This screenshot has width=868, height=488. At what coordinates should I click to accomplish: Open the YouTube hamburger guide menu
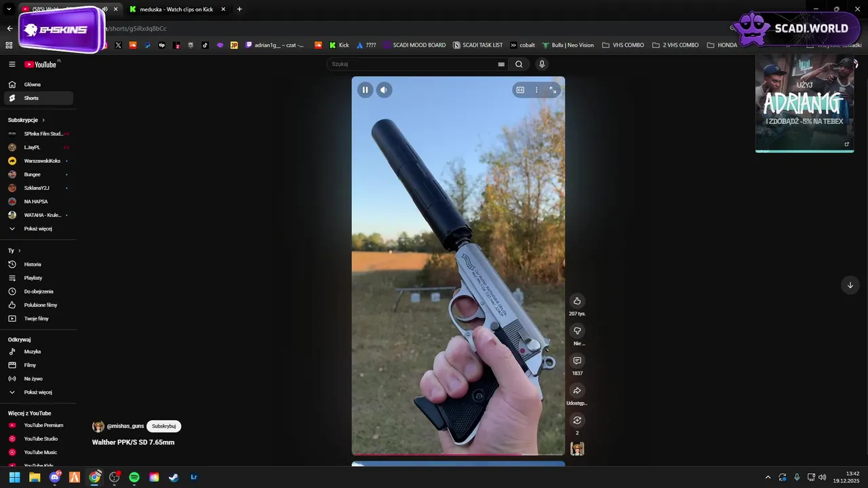(12, 64)
